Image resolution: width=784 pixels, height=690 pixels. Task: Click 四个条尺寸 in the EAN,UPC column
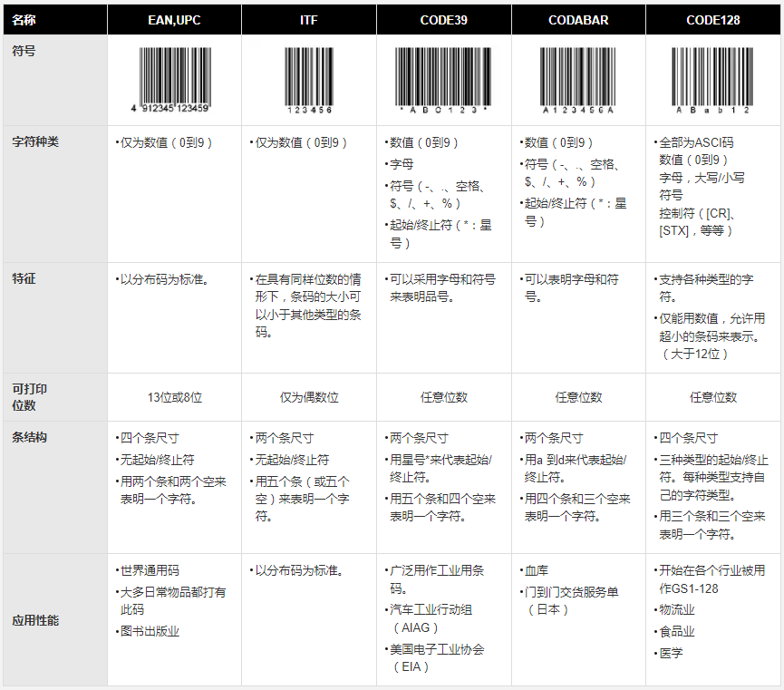(x=148, y=438)
